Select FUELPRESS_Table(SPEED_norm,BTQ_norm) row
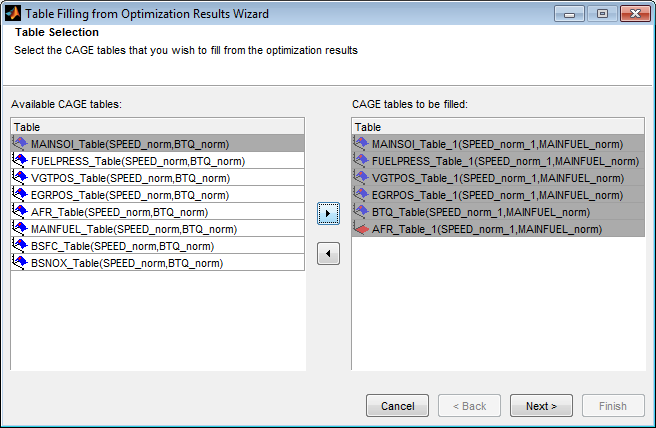656x428 pixels. (x=158, y=161)
